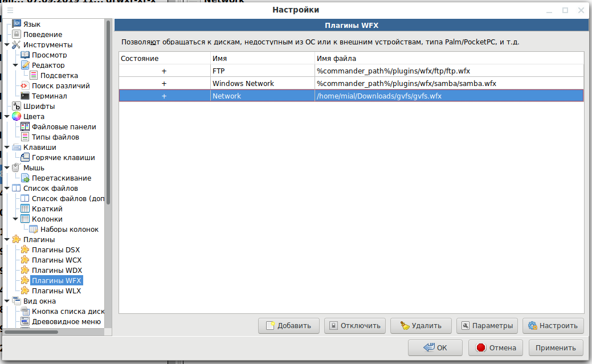The width and height of the screenshot is (592, 364).
Task: Click the Плагины puzzle icon
Action: pyautogui.click(x=16, y=239)
